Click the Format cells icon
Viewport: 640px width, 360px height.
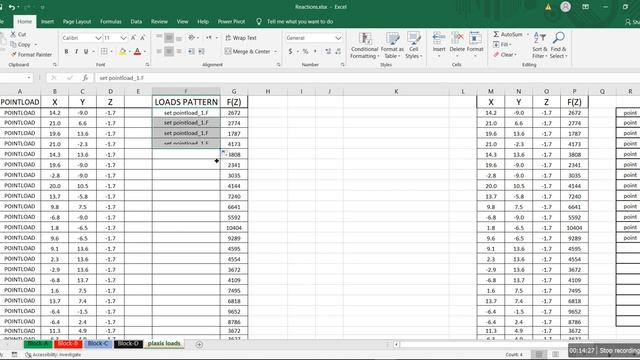pos(475,38)
